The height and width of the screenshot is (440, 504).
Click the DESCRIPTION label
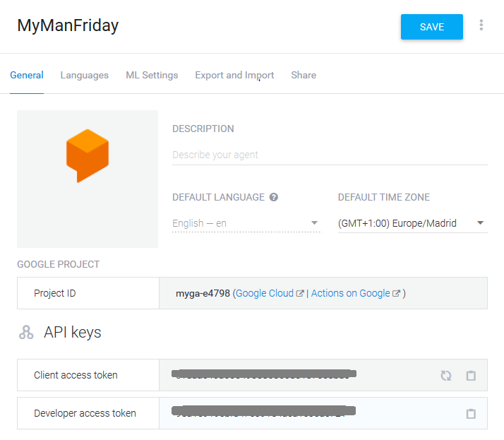tap(203, 129)
